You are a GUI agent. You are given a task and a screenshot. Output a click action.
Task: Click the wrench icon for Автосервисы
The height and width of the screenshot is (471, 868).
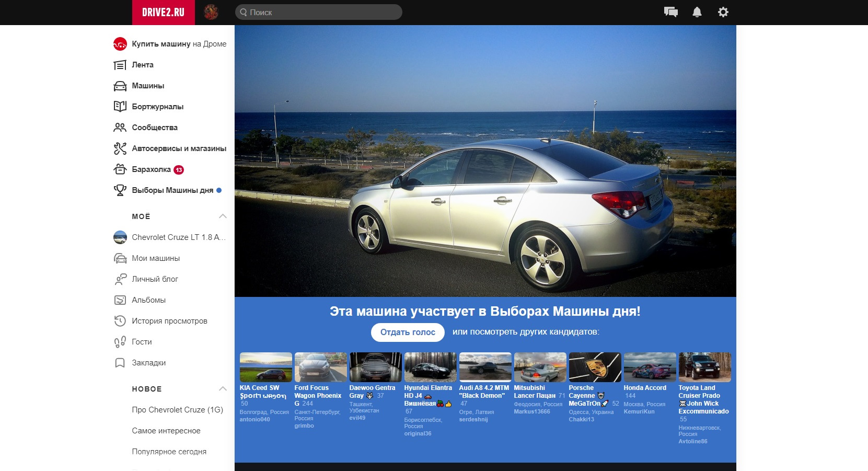tap(120, 148)
